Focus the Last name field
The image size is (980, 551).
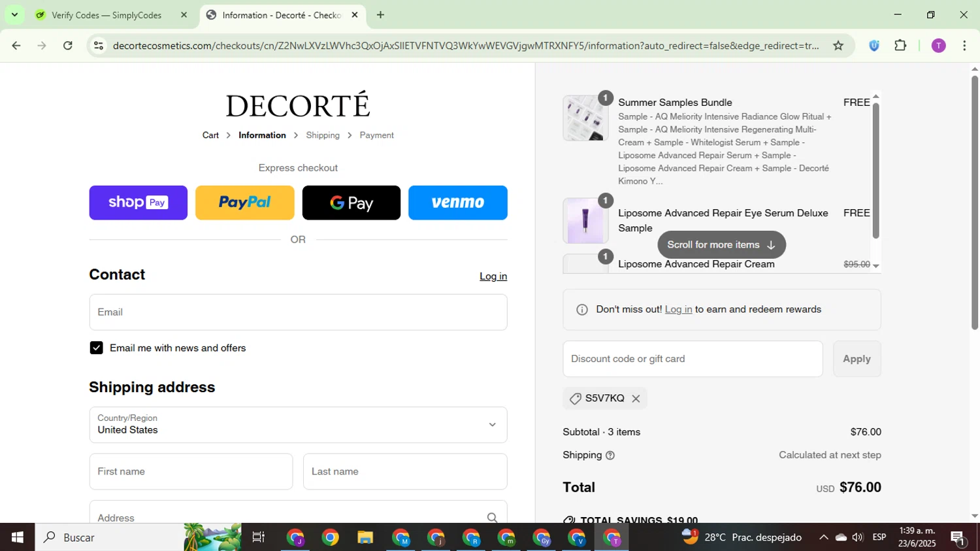pos(405,471)
